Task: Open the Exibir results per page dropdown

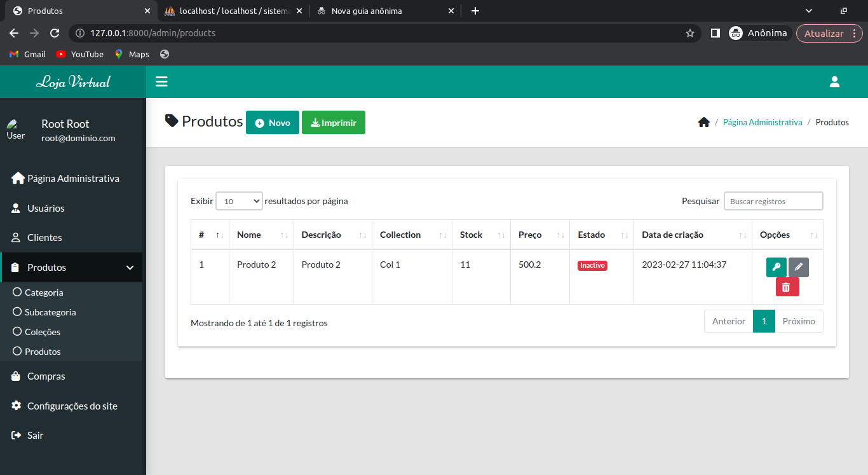Action: 239,200
